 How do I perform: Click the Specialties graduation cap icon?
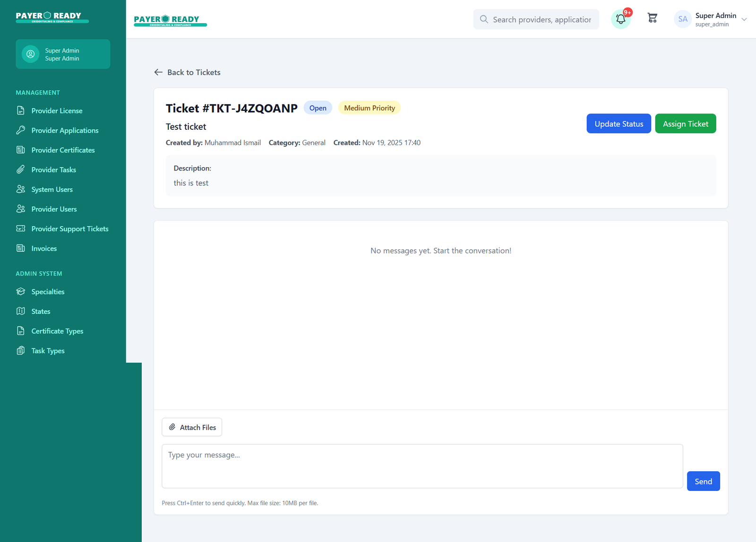tap(21, 292)
